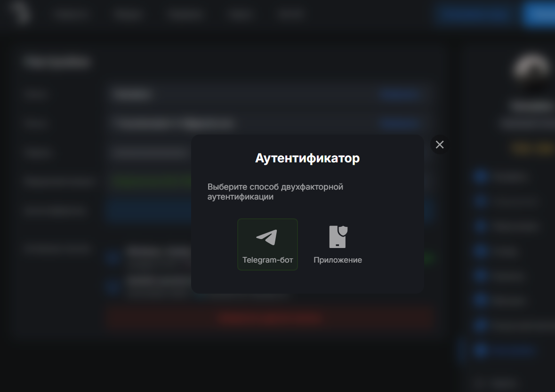
Task: Click the Telegram paper plane icon
Action: [x=266, y=237]
